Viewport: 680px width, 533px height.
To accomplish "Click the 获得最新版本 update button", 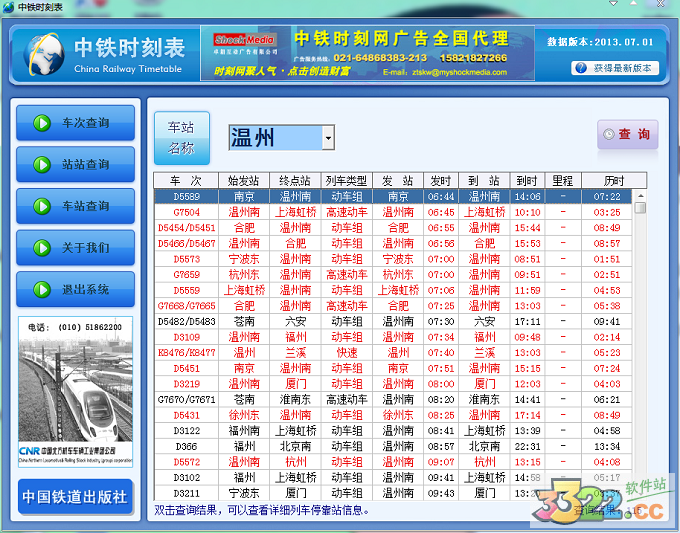I will pyautogui.click(x=615, y=68).
